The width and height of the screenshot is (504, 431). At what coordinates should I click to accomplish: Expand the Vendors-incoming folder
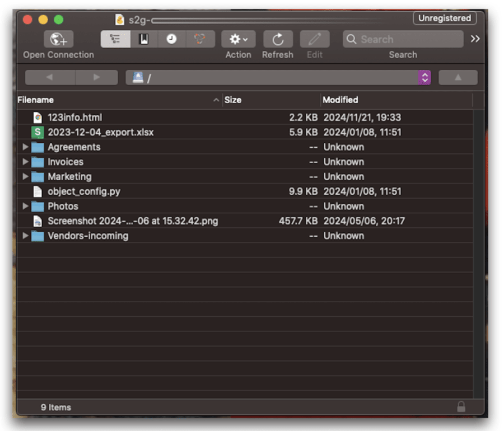(x=25, y=236)
